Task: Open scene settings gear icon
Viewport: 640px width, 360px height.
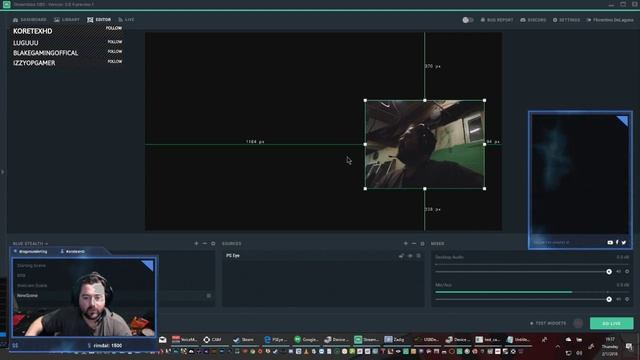Action: tap(213, 244)
